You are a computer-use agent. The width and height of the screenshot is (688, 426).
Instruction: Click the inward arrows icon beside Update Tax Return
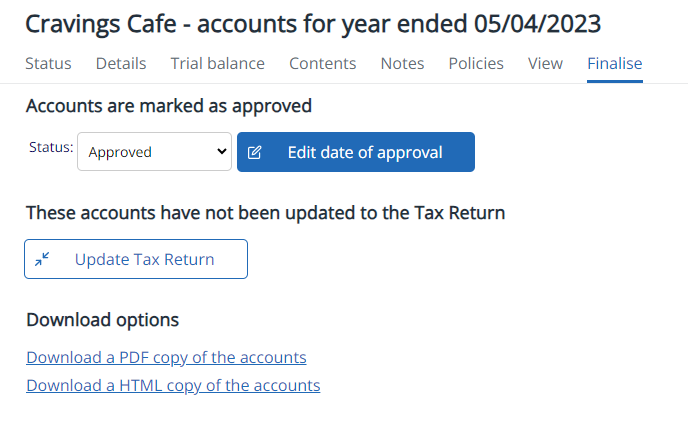pos(42,259)
